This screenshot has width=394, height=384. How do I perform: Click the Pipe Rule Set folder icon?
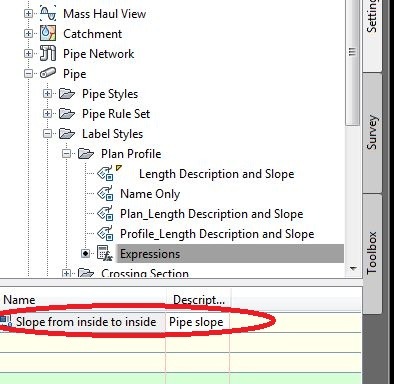(67, 114)
